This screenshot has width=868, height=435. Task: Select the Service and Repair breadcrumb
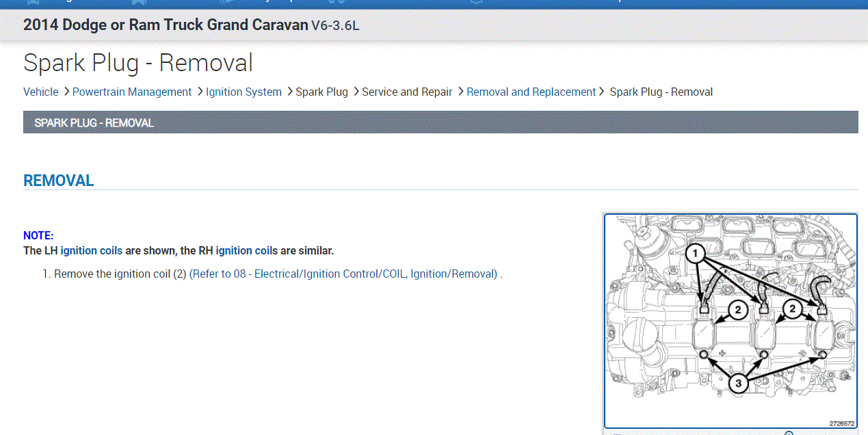(x=407, y=92)
